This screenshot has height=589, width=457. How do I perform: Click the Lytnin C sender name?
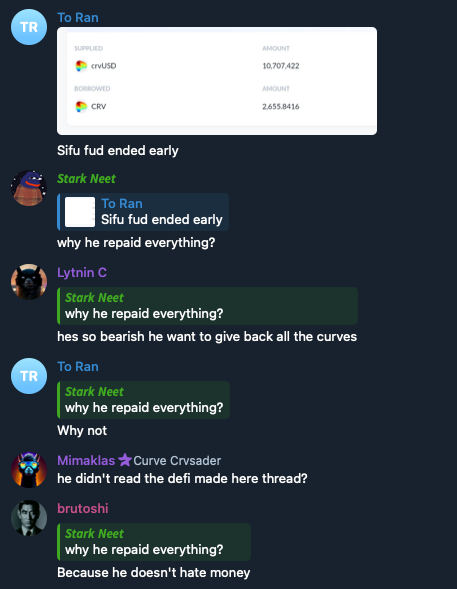(82, 273)
